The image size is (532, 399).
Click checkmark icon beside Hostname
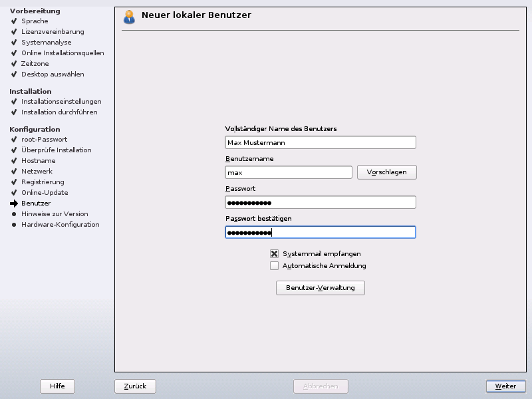click(x=14, y=161)
